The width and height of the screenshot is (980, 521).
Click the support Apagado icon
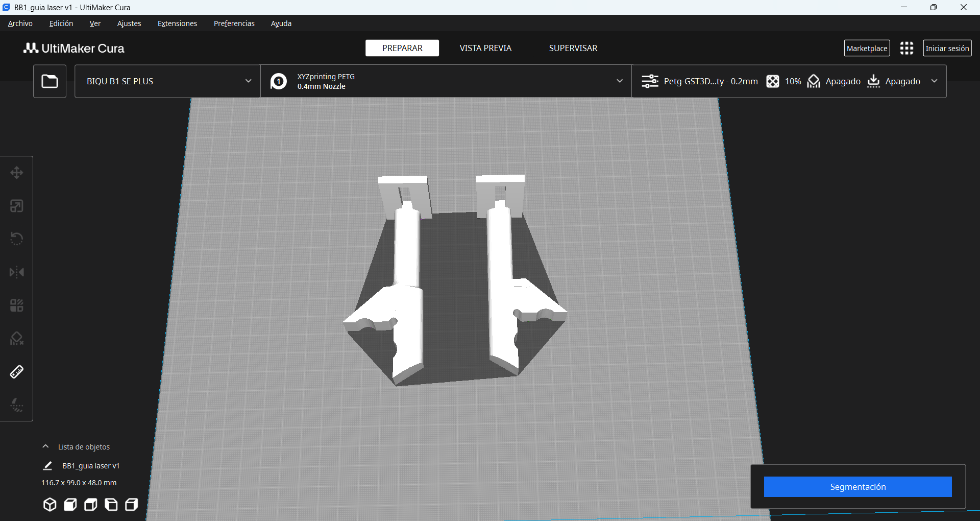pos(814,81)
